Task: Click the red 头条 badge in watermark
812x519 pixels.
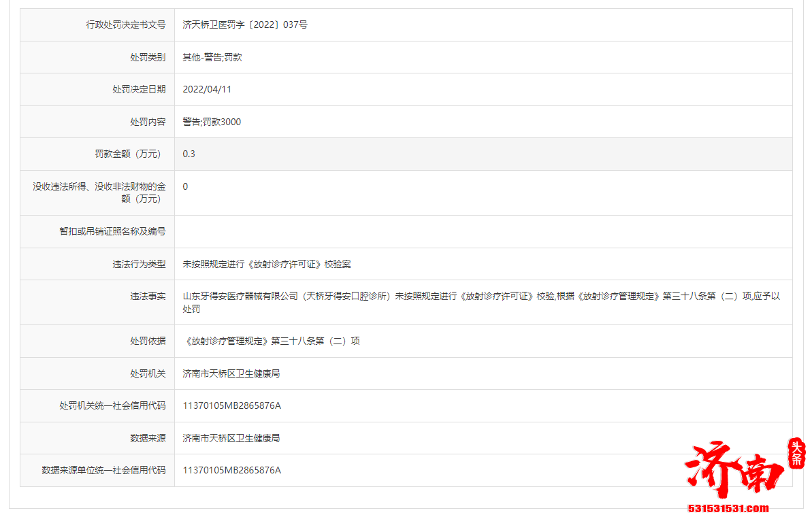Action: click(796, 453)
